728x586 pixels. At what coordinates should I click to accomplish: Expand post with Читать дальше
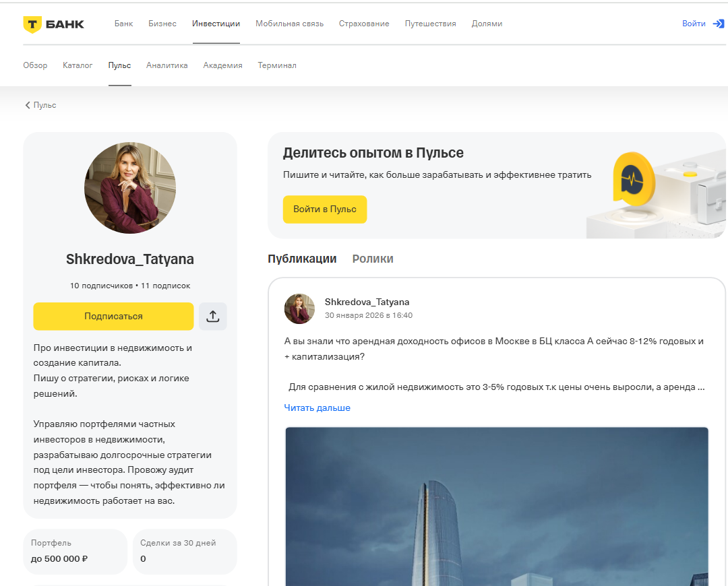[317, 408]
